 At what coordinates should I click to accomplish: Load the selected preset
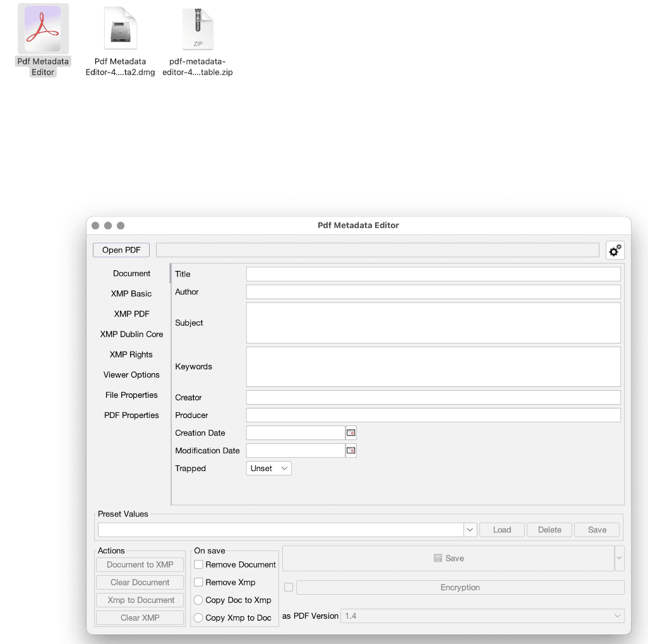coord(501,530)
